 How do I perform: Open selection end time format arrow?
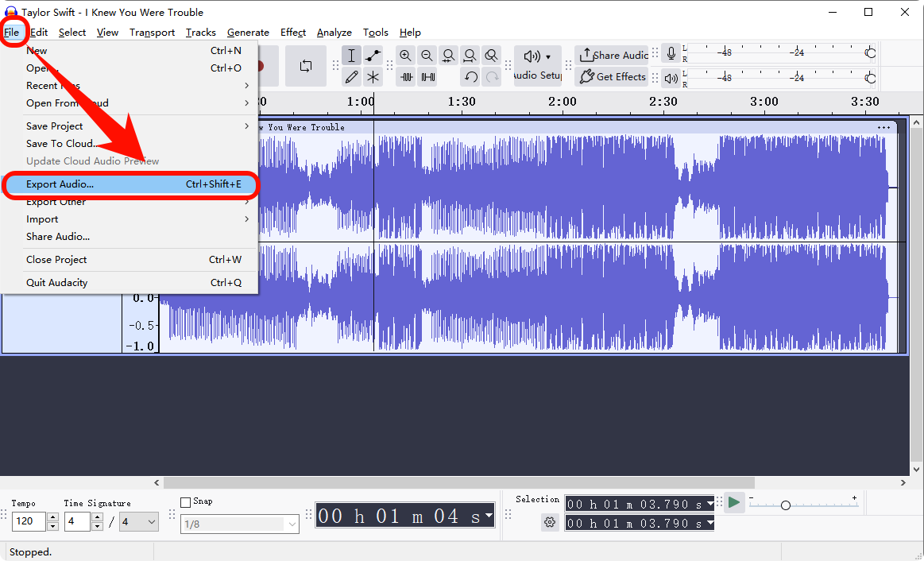pyautogui.click(x=710, y=523)
